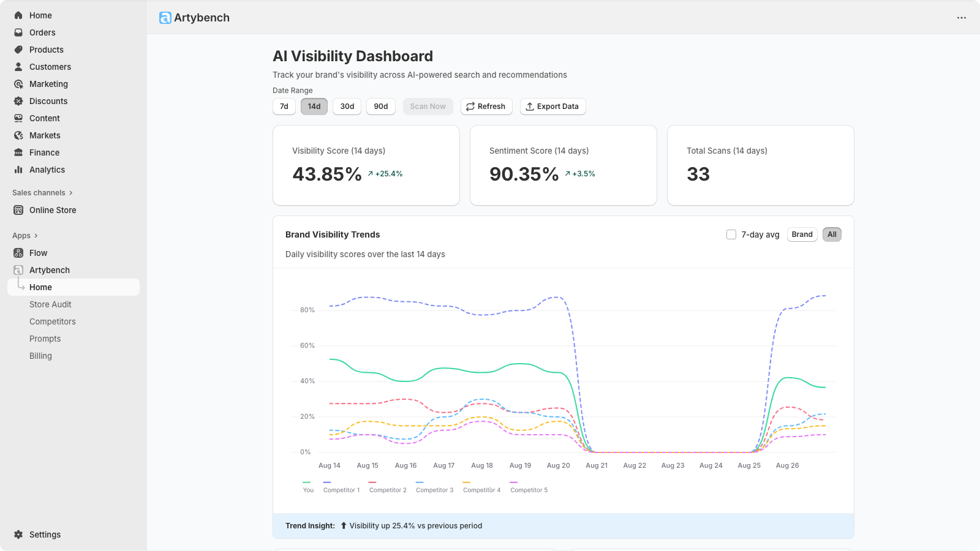Open the Orders section in the sidebar
The width and height of the screenshot is (980, 551).
tap(42, 32)
